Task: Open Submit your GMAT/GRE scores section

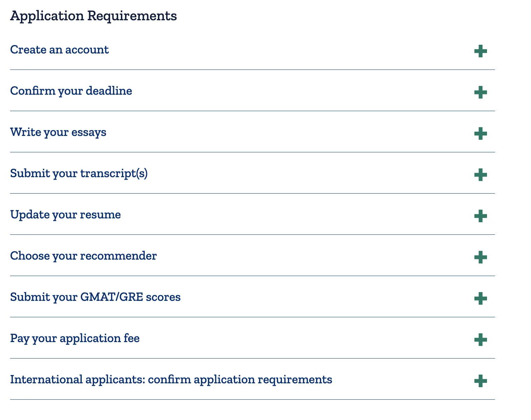Action: 95,297
